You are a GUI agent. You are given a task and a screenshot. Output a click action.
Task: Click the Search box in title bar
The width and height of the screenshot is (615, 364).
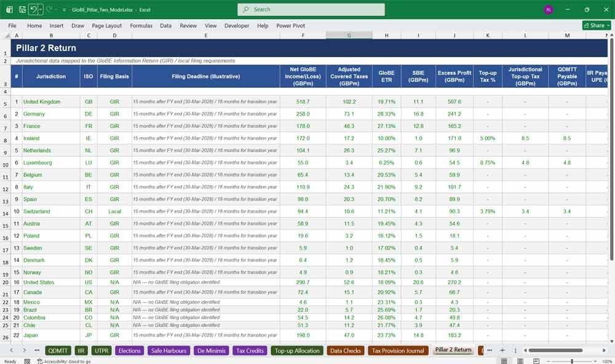(x=311, y=9)
